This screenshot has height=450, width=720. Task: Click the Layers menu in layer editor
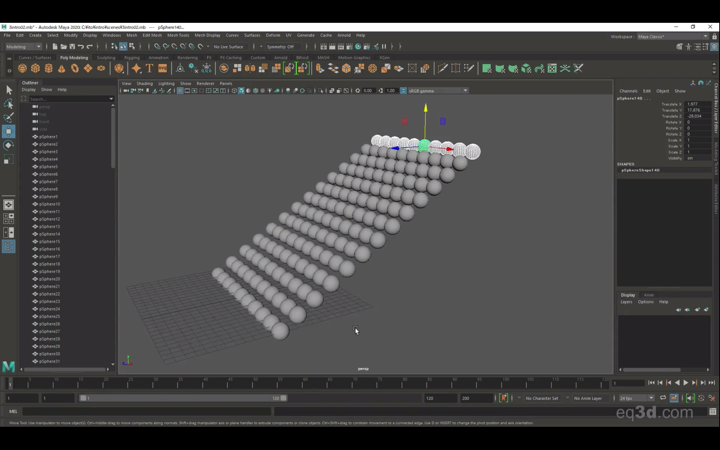[x=626, y=301]
